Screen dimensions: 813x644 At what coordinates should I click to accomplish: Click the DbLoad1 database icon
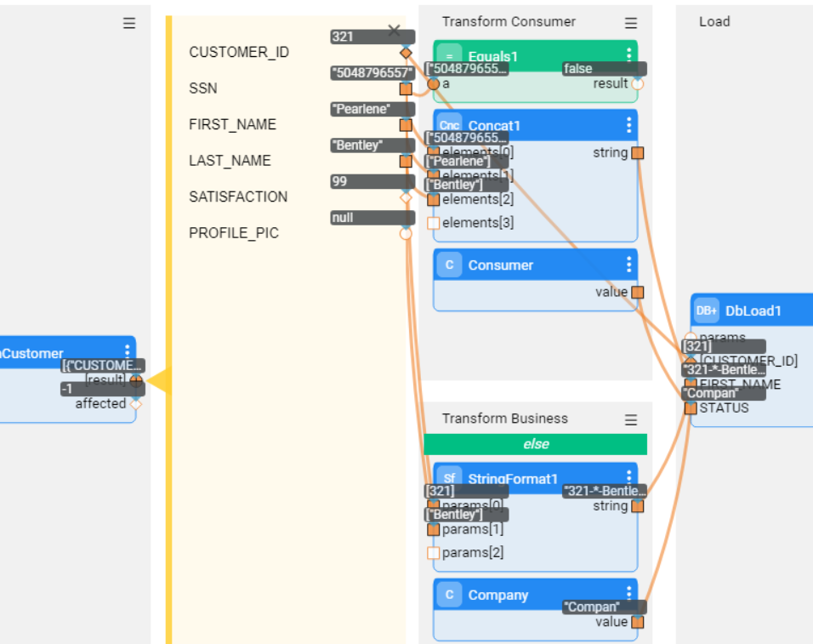coord(707,311)
